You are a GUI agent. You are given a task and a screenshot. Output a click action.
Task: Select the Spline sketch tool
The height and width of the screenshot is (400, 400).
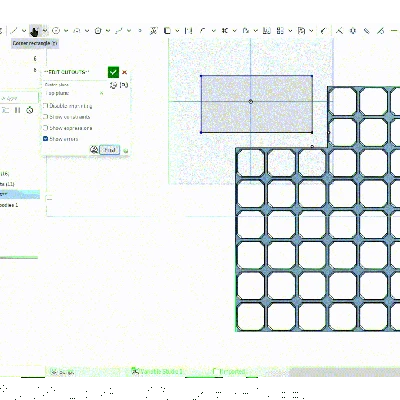(119, 31)
